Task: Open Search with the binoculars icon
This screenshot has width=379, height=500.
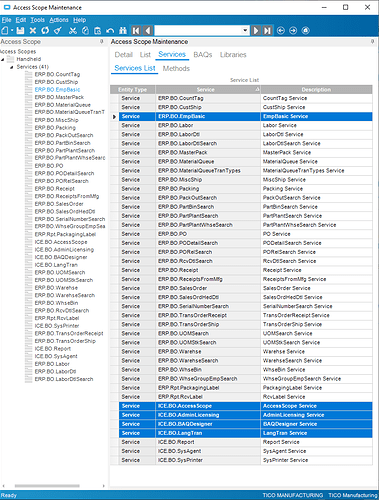Action: point(123,31)
